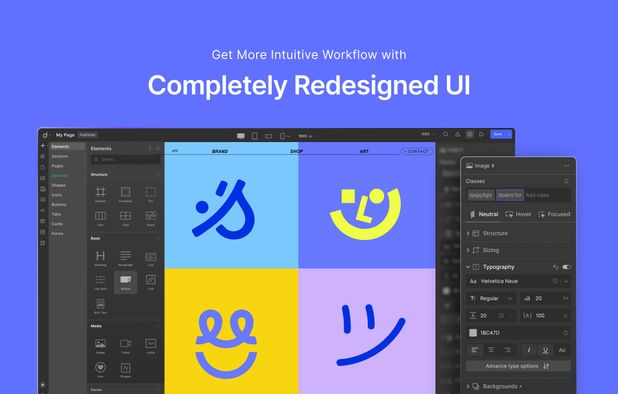Viewport: 618px width, 394px height.
Task: Click the Advance type options button
Action: (518, 366)
